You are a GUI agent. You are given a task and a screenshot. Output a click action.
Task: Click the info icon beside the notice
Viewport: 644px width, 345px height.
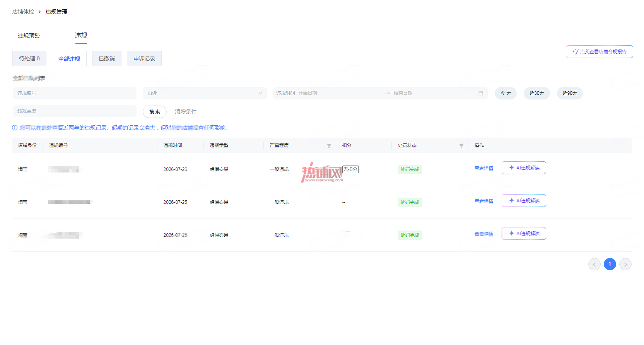[15, 128]
